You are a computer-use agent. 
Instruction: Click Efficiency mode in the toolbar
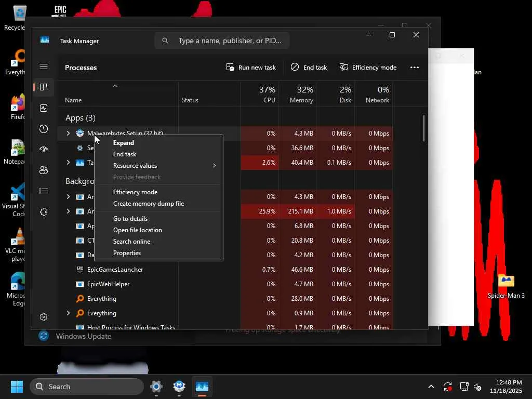pos(368,68)
